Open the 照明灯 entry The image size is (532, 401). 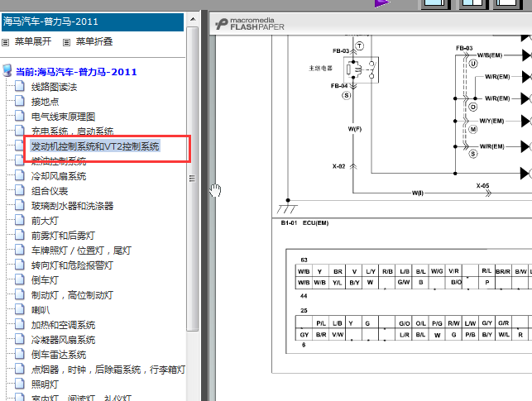pyautogui.click(x=45, y=384)
